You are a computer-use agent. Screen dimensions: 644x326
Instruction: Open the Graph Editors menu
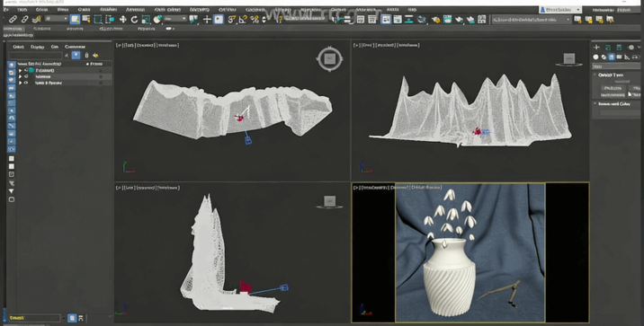click(167, 10)
